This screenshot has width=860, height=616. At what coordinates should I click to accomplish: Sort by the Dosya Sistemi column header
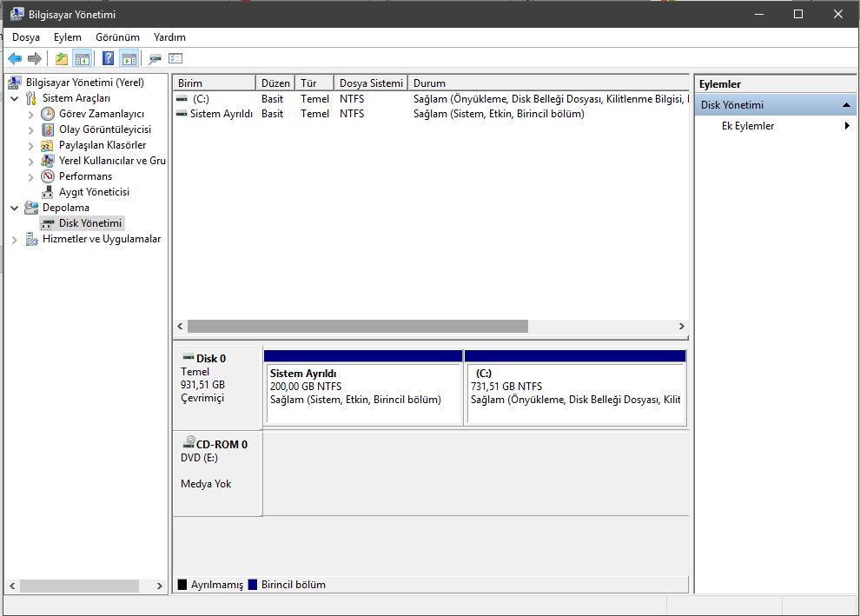(x=371, y=83)
